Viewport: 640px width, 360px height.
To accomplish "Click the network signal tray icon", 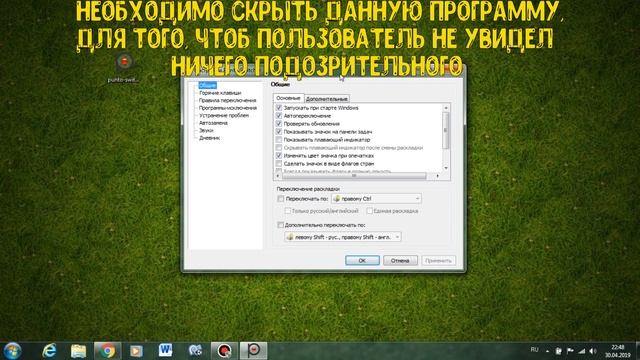I will click(x=582, y=351).
